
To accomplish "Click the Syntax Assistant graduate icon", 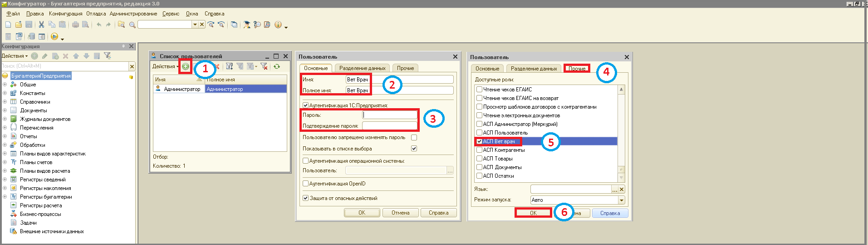I will (247, 25).
